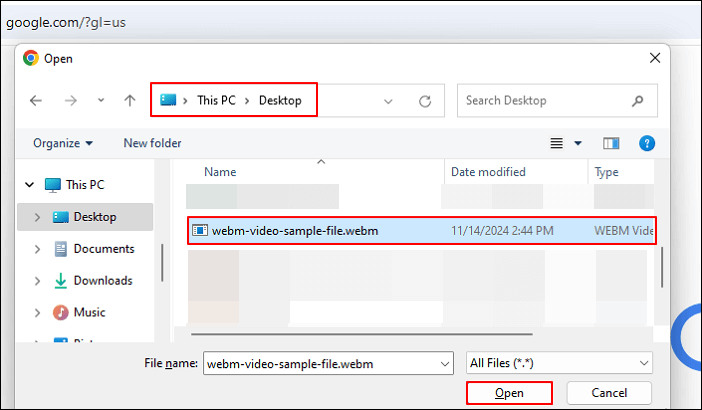Expand the Documents tree node

coord(38,249)
